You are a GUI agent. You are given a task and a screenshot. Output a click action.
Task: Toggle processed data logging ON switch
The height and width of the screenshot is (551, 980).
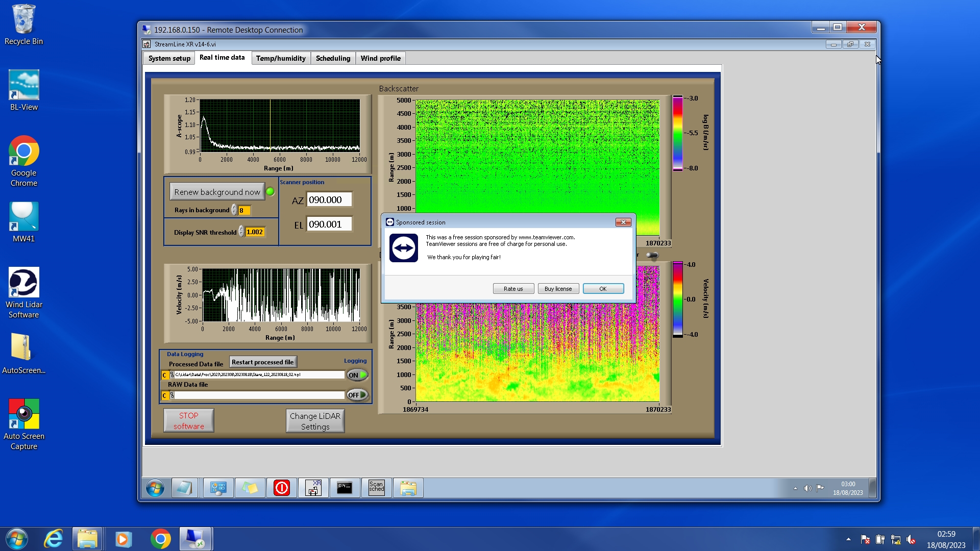point(357,375)
